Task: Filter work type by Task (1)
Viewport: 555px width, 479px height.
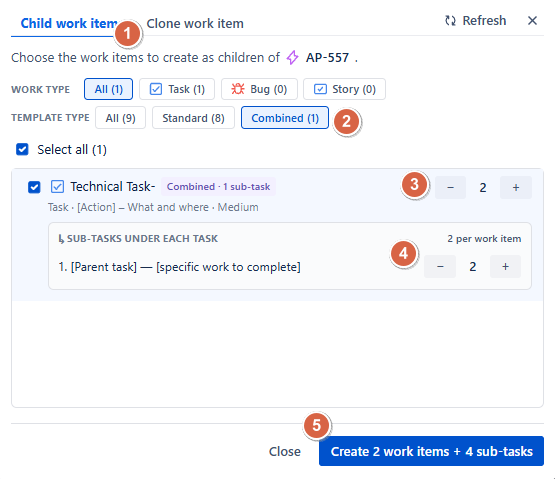Action: pyautogui.click(x=177, y=89)
